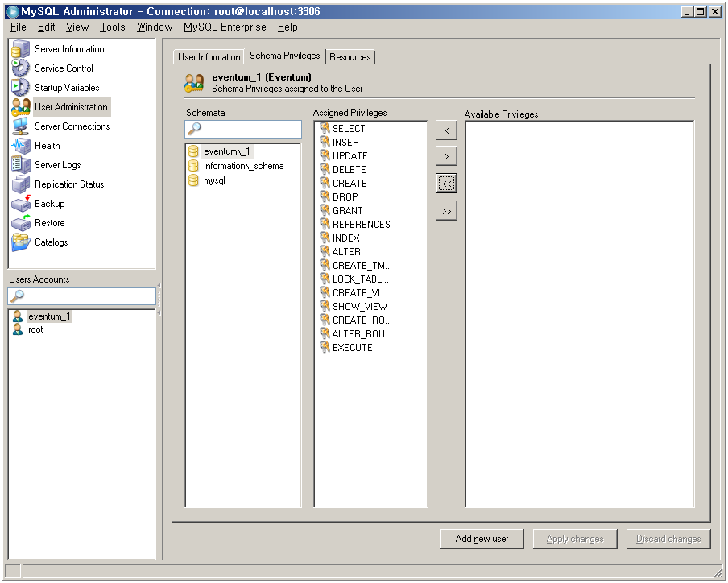Click the INSERT privilege key icon

click(325, 142)
